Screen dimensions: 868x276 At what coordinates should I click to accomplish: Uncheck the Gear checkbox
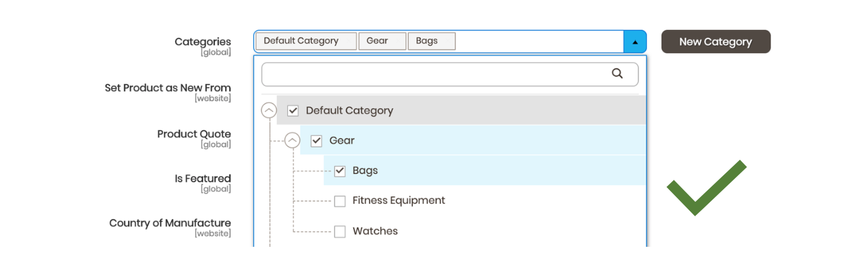point(317,141)
